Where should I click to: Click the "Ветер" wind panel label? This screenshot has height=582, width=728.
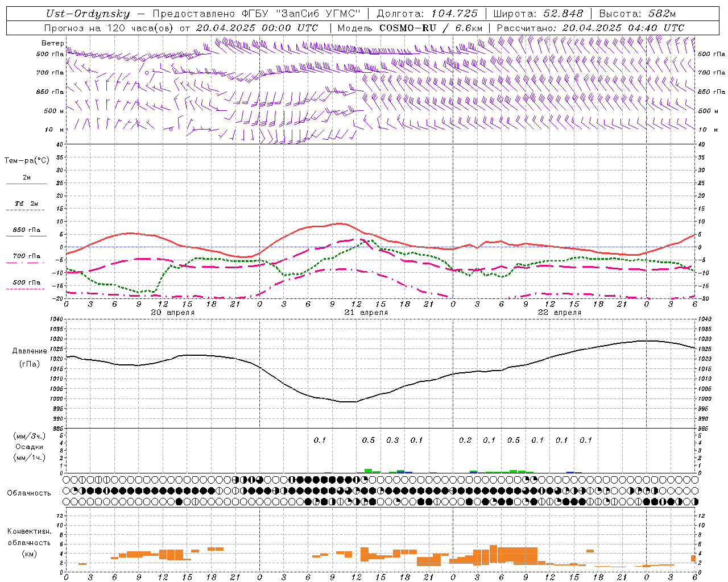[53, 43]
